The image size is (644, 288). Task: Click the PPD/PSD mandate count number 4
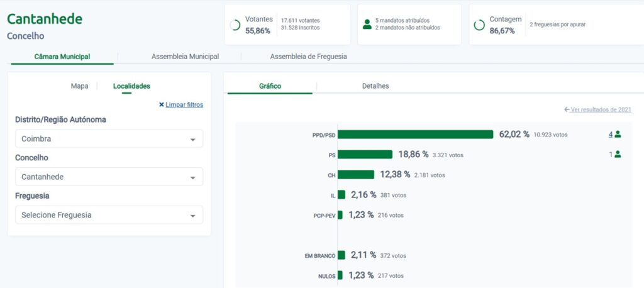point(610,135)
